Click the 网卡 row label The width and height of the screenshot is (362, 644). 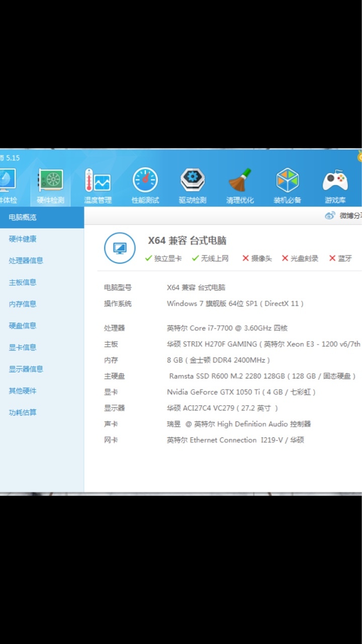111,440
